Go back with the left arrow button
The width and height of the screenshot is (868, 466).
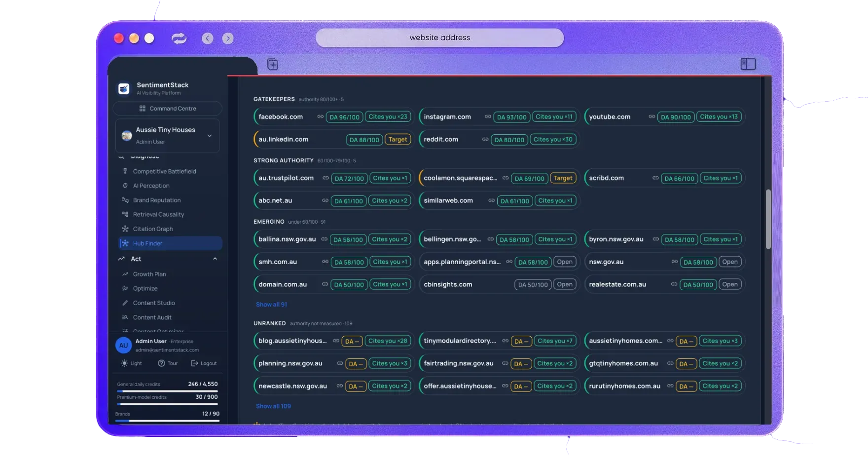(x=208, y=39)
